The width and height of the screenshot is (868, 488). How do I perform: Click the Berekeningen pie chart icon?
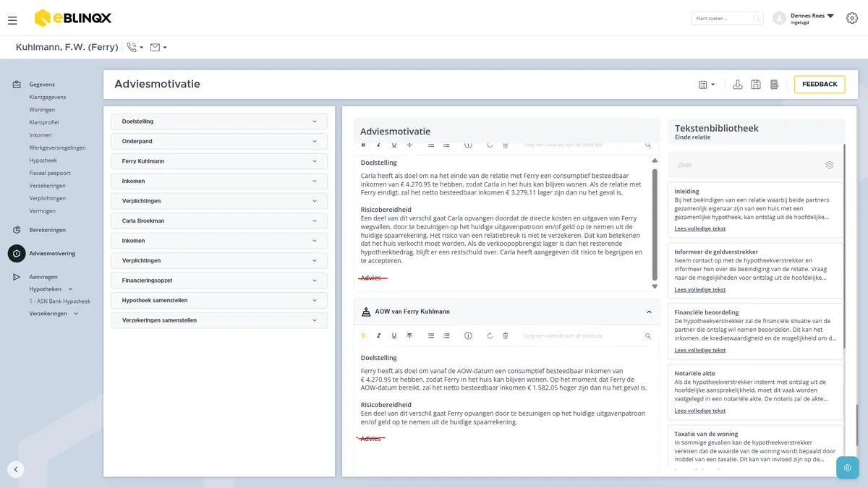17,230
